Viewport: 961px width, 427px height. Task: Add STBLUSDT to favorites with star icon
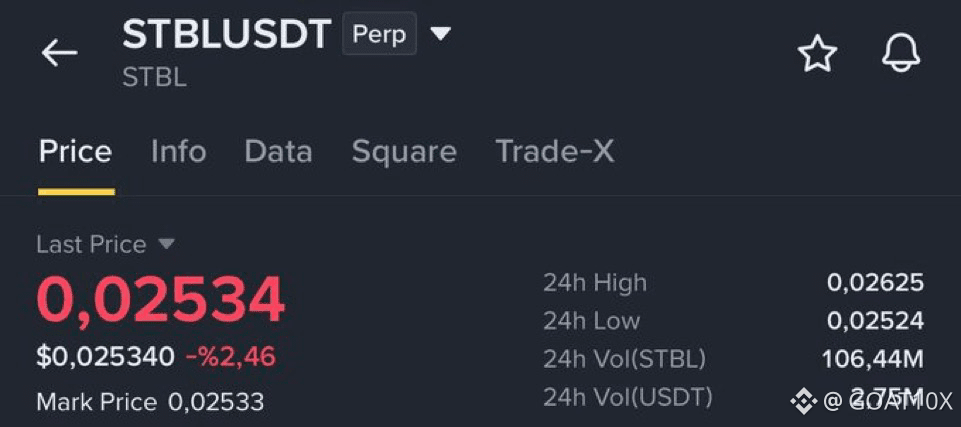coord(817,53)
